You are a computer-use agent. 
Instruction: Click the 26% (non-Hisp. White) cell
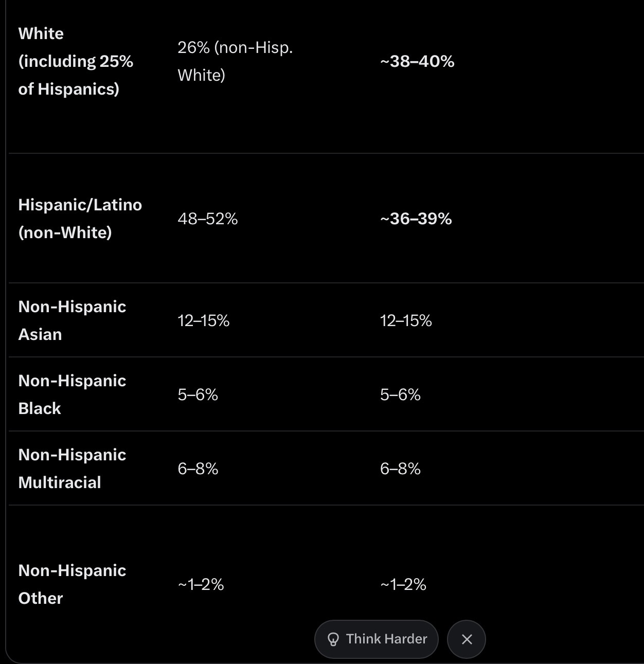pyautogui.click(x=235, y=61)
